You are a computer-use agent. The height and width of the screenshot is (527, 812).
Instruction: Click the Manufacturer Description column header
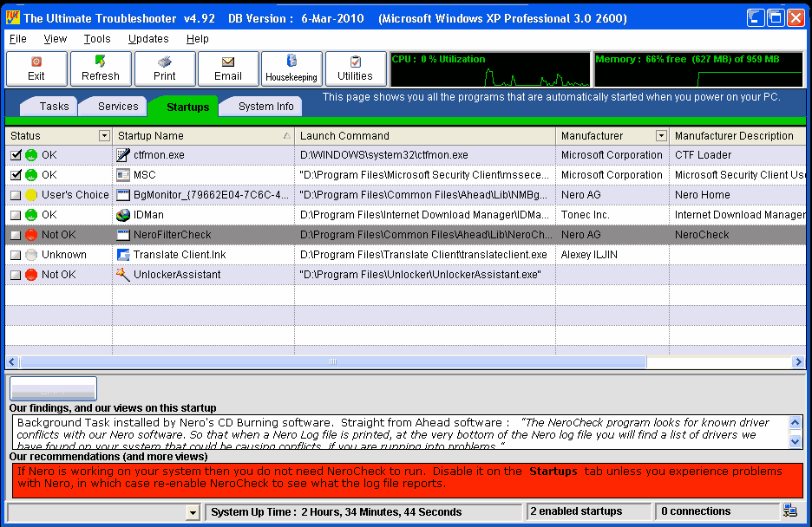(737, 135)
